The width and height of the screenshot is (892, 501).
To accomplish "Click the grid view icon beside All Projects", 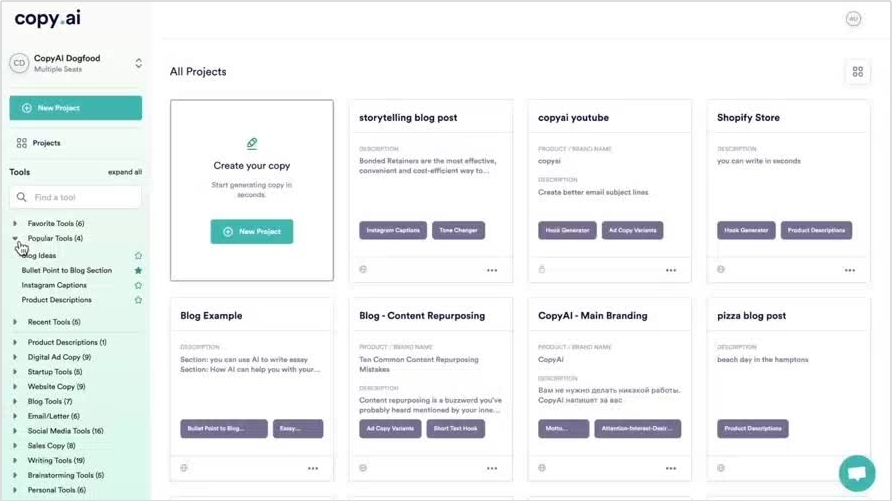I will click(x=857, y=72).
